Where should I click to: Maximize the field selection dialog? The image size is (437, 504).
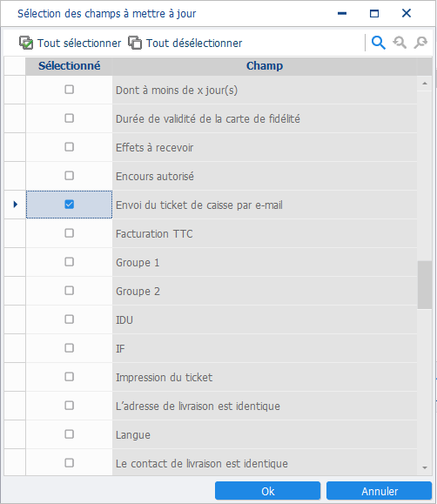click(374, 14)
